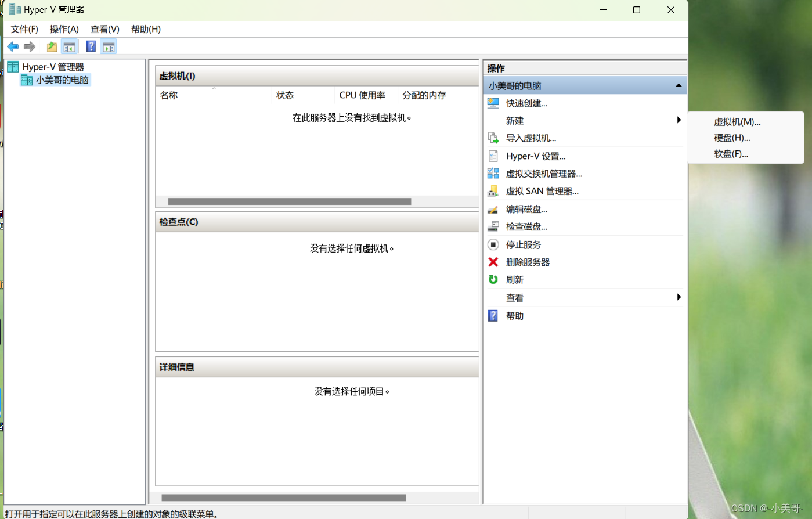Screen dimensions: 812x519
Task: Open the 操作(A) menu
Action: tap(64, 29)
